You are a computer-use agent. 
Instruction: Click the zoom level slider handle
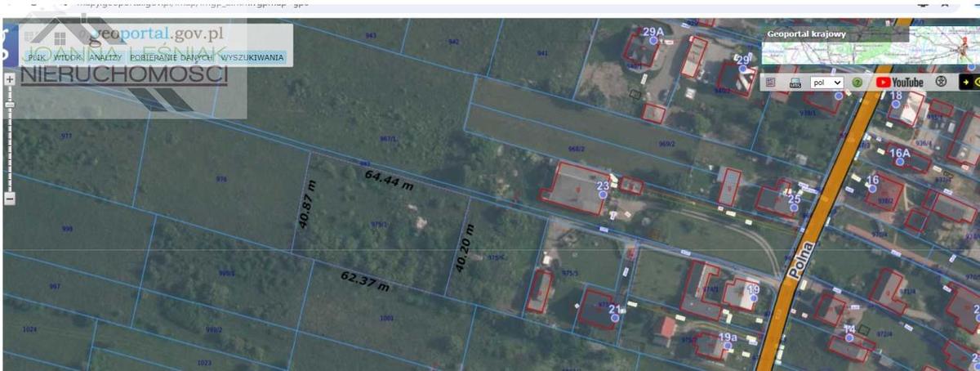[x=9, y=105]
